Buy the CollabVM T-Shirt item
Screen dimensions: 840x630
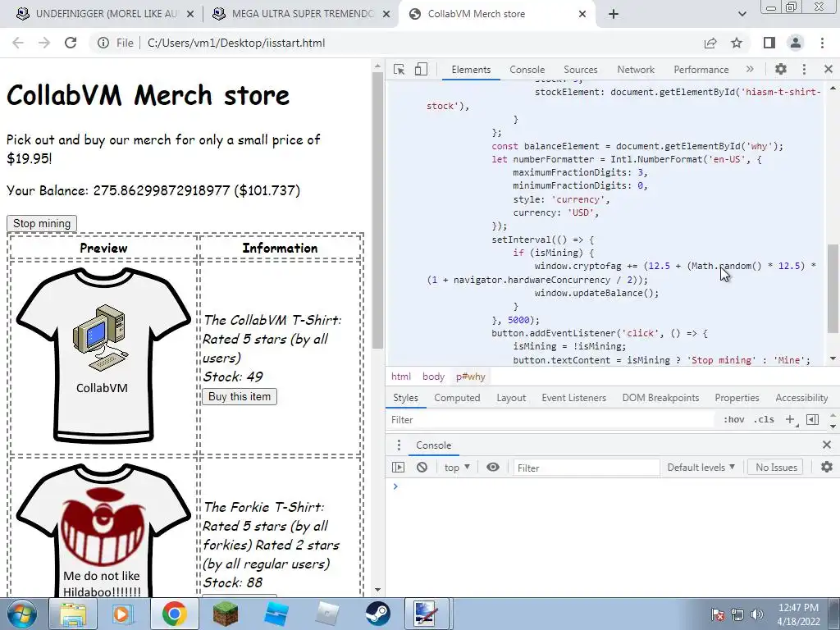point(240,396)
